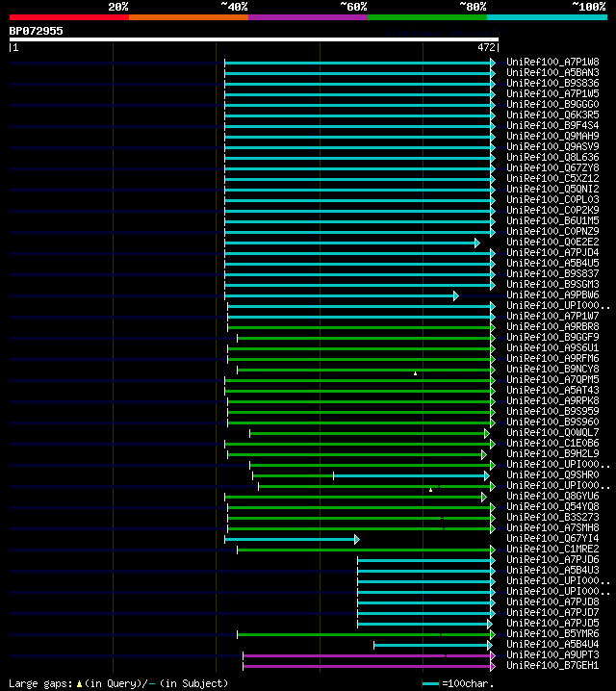The width and height of the screenshot is (616, 691).
Task: Click the red 20% identity legend segment
Action: click(69, 17)
